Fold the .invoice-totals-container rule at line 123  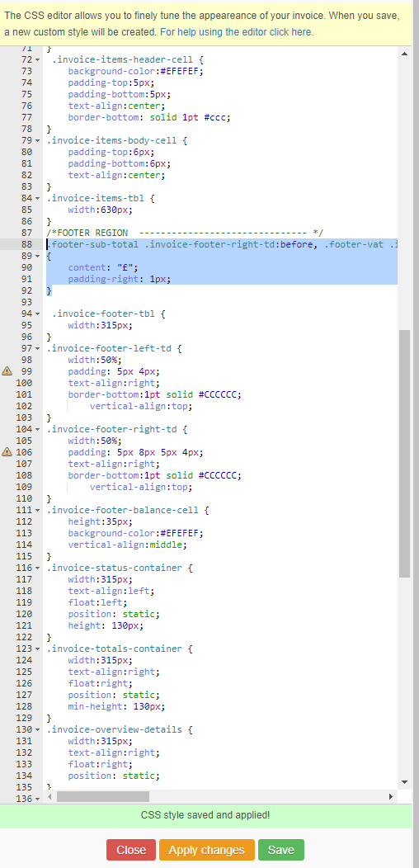pyautogui.click(x=38, y=649)
